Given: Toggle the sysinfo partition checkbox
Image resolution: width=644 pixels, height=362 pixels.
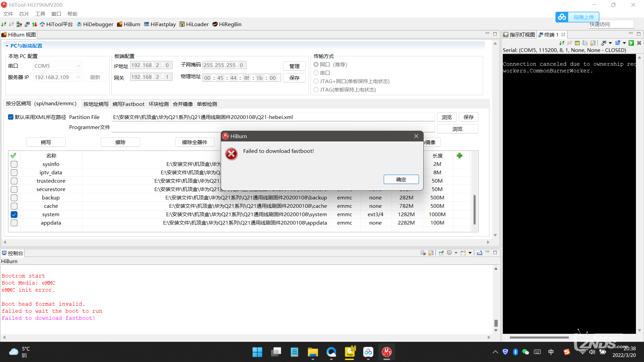Looking at the screenshot, I should pos(14,164).
